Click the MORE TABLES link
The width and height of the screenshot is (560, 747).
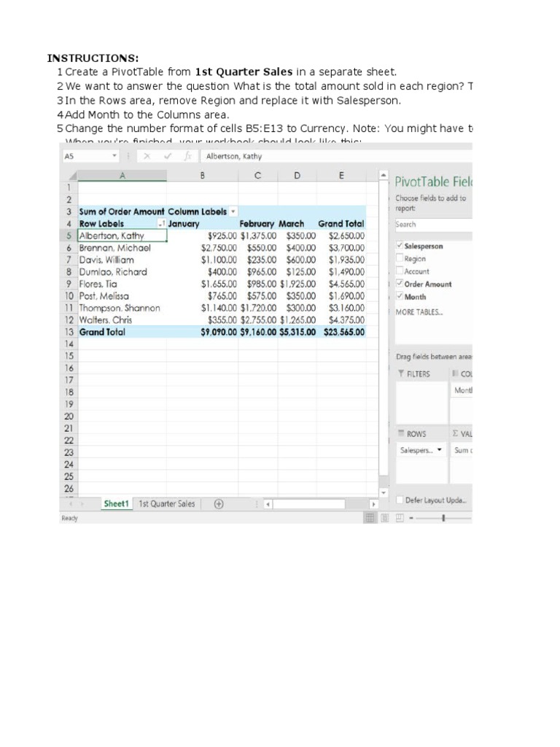[419, 312]
